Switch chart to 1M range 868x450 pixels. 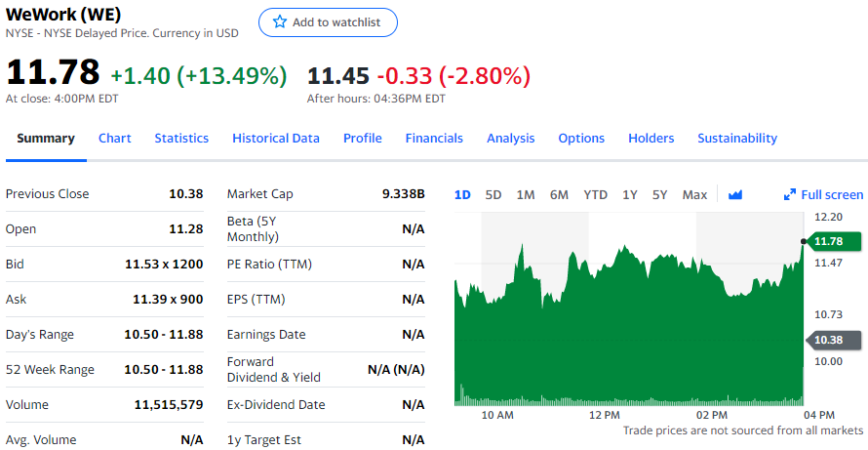[x=526, y=194]
